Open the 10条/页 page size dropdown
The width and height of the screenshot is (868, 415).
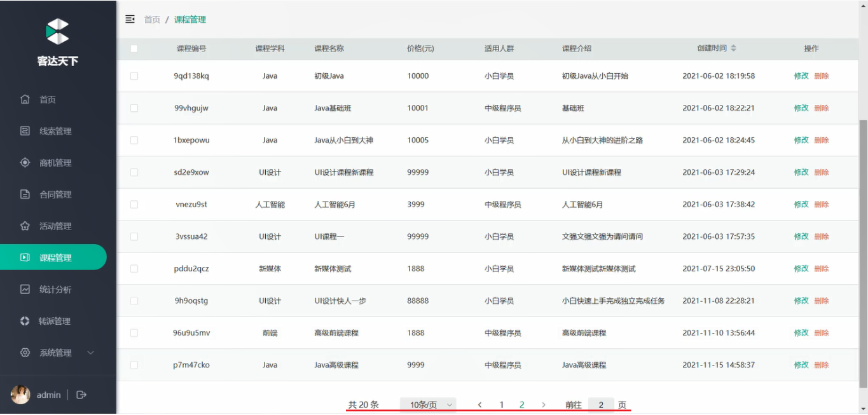[x=428, y=405]
